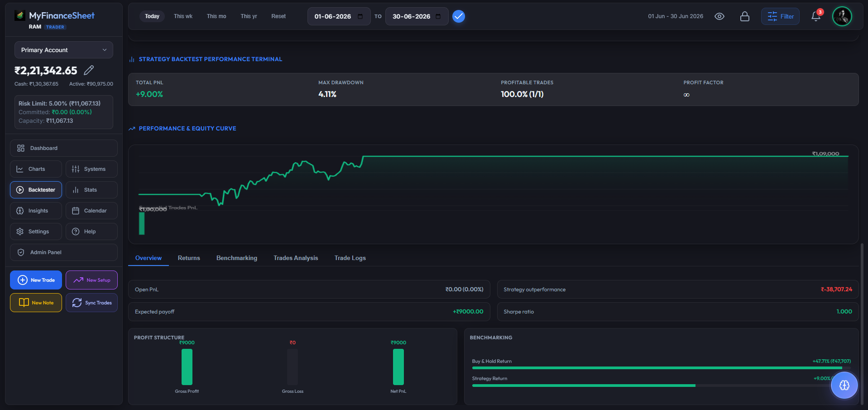The width and height of the screenshot is (868, 410).
Task: Click the lock icon in top bar
Action: pos(744,16)
